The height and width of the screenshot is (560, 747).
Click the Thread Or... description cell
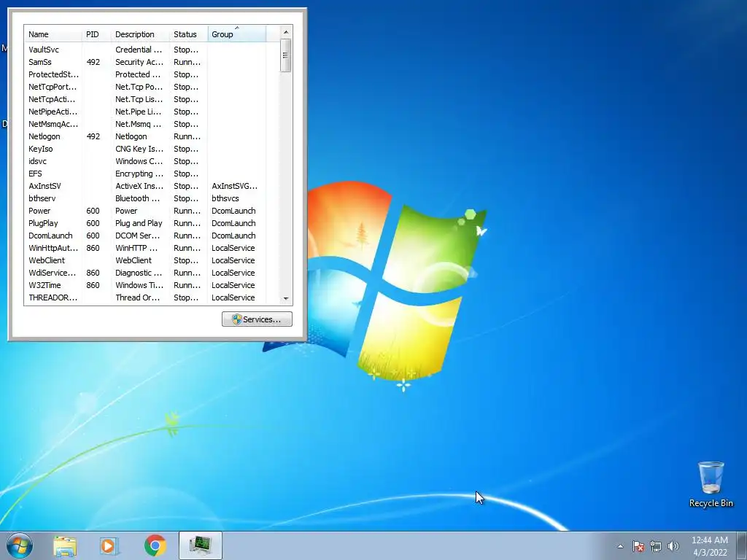[x=138, y=297]
